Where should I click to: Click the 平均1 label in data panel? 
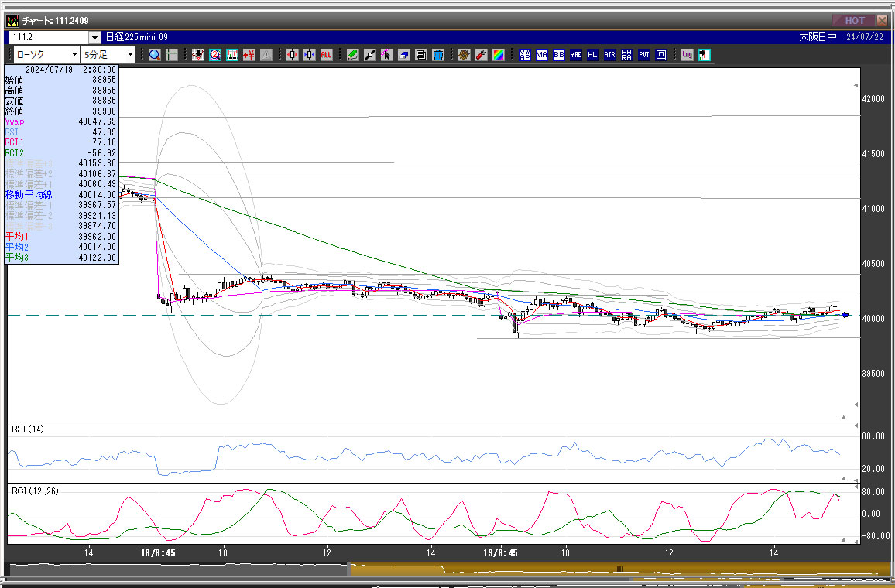pyautogui.click(x=16, y=237)
